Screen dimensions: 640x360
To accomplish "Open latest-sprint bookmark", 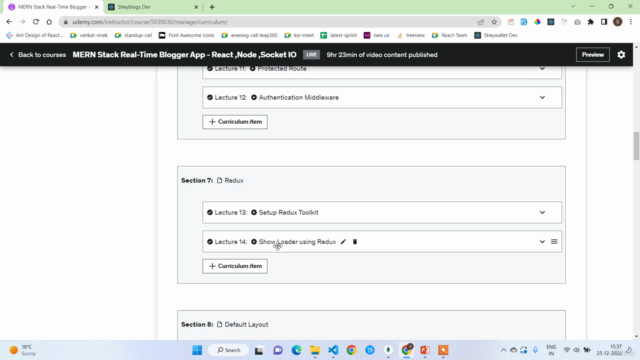I will 339,35.
